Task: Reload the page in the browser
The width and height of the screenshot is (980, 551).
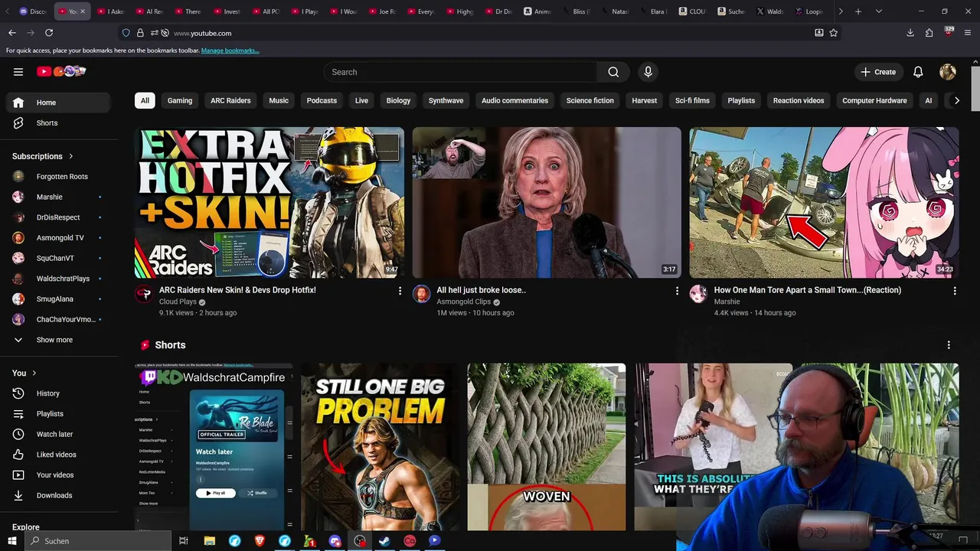Action: pos(49,33)
